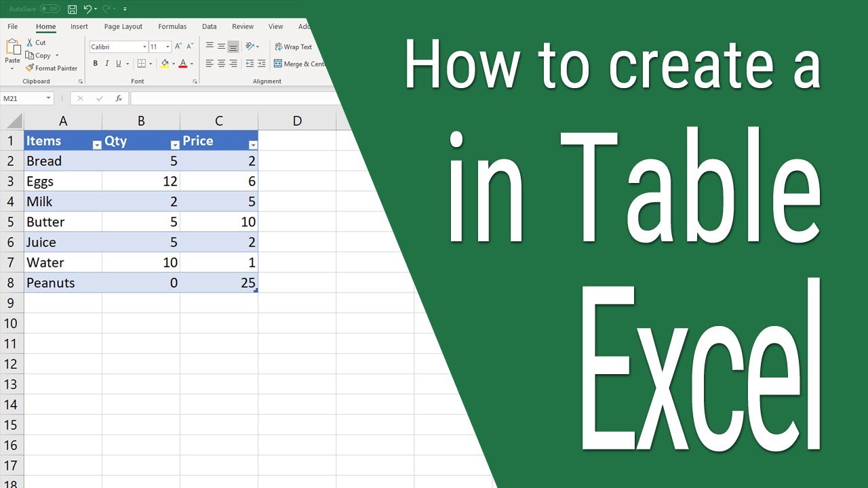Click the Align Right icon
The width and height of the screenshot is (868, 488).
233,64
